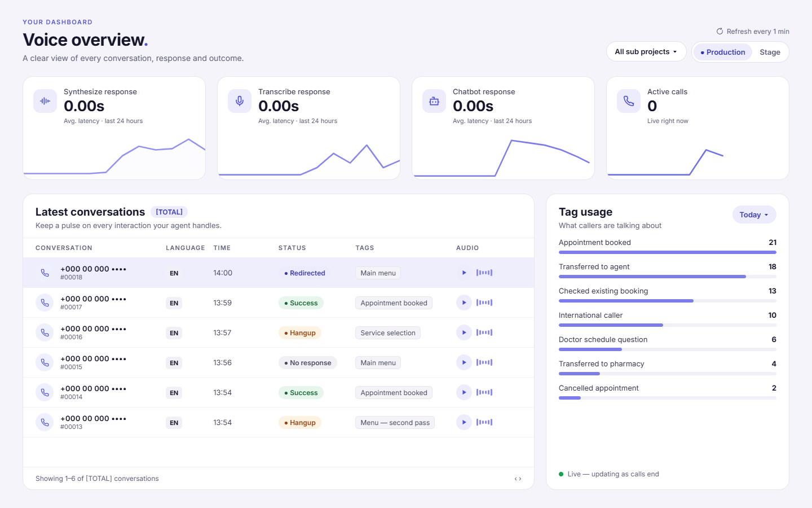The image size is (812, 508).
Task: Click the Cancelled appointment label
Action: [x=599, y=388]
